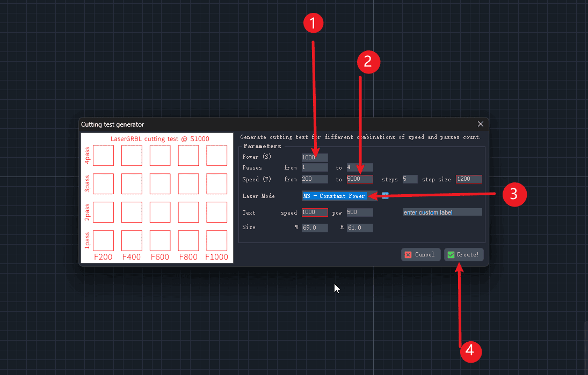Click red annotation marker number 3
The image size is (588, 375).
[513, 195]
